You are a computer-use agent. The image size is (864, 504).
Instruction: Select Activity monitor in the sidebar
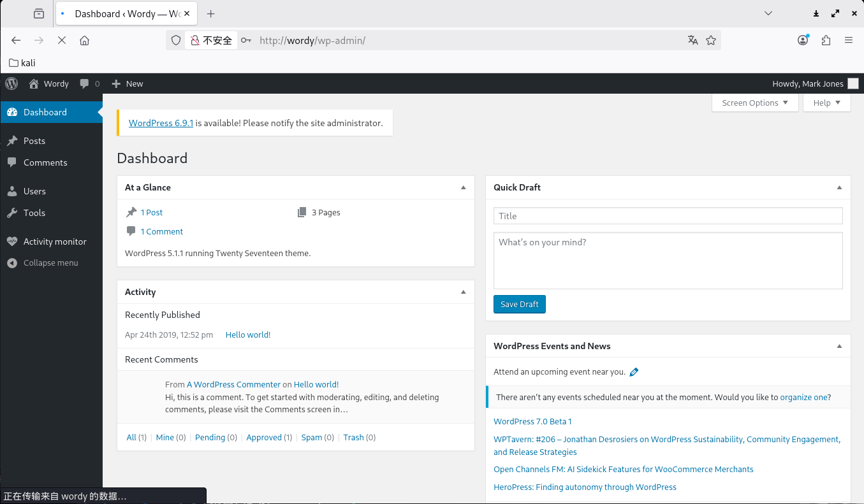pos(54,241)
